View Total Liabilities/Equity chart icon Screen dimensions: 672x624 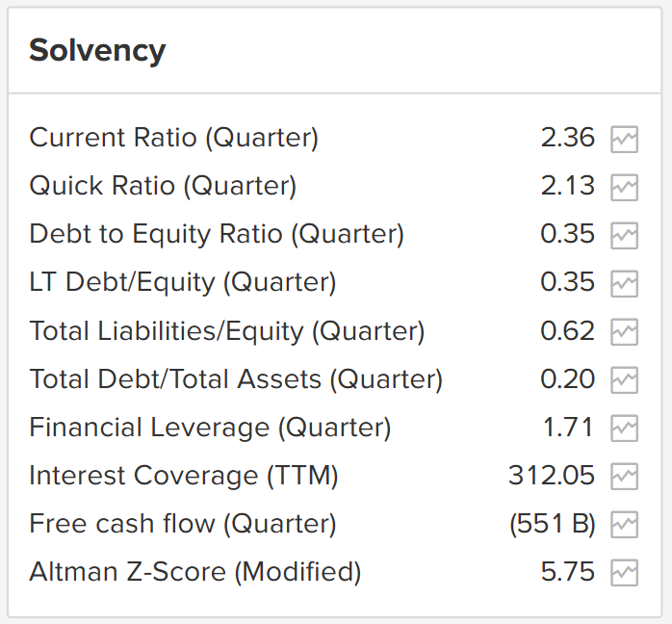(x=624, y=332)
